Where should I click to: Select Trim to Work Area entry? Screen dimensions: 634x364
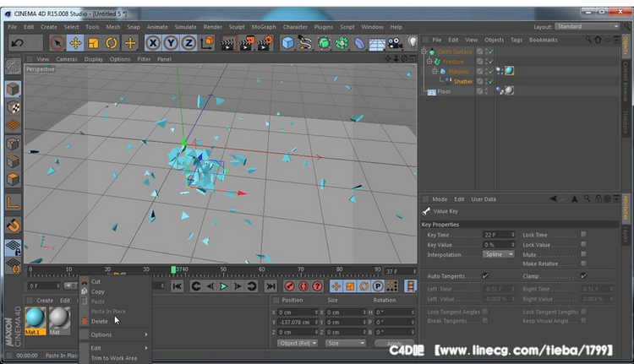coord(114,358)
